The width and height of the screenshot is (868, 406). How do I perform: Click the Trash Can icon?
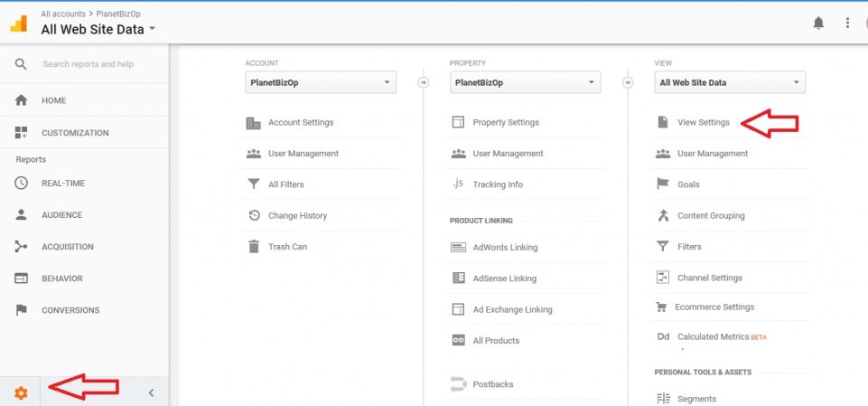click(x=254, y=247)
